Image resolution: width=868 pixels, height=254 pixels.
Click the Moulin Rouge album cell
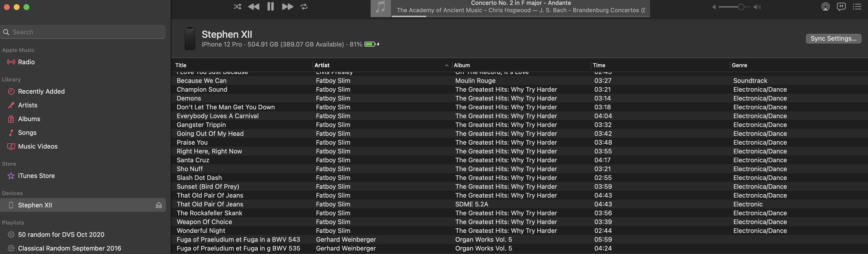coord(475,81)
